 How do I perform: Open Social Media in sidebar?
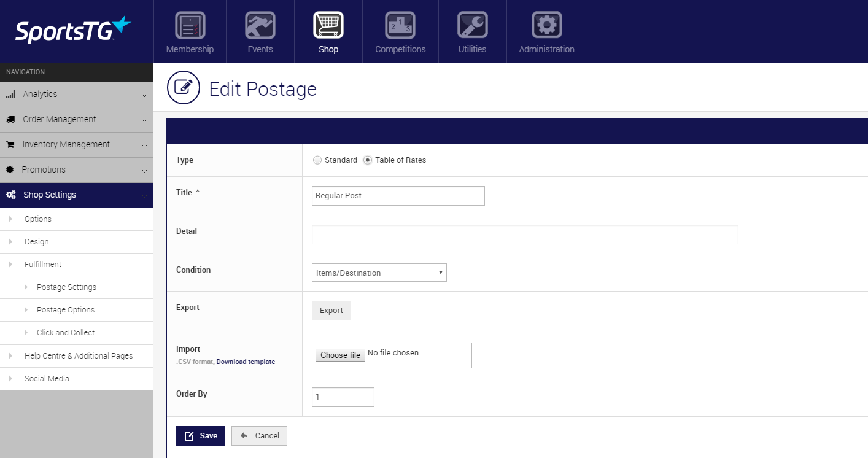click(x=47, y=379)
